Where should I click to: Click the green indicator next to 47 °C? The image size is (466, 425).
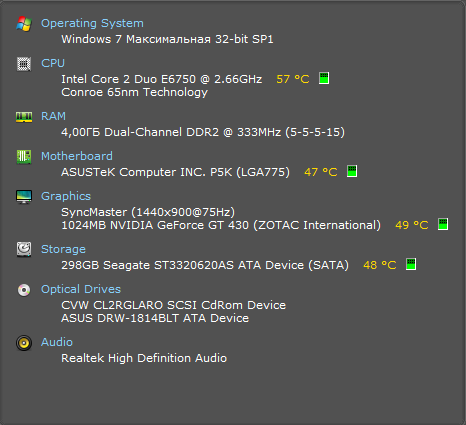(x=352, y=171)
